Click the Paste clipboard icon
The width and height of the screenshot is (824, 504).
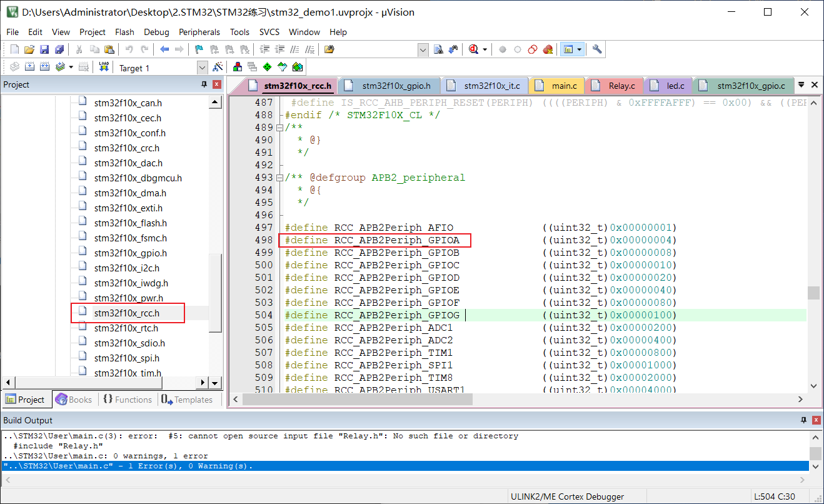click(x=109, y=49)
